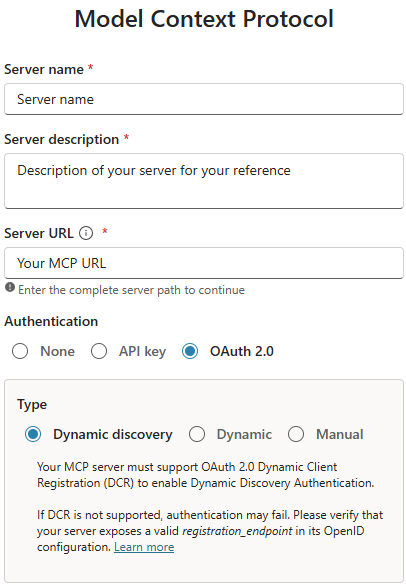The height and width of the screenshot is (585, 406).
Task: Click the Type label in OAuth panel
Action: (x=32, y=405)
